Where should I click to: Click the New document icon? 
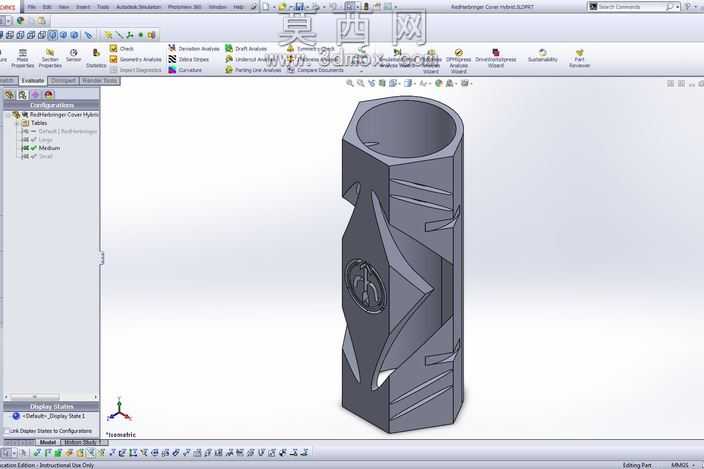tap(266, 7)
